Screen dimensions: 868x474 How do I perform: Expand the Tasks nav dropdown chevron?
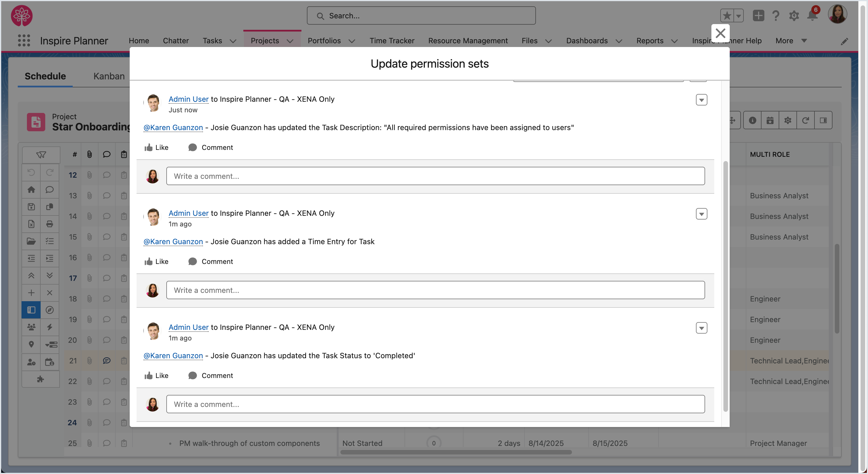pos(233,41)
